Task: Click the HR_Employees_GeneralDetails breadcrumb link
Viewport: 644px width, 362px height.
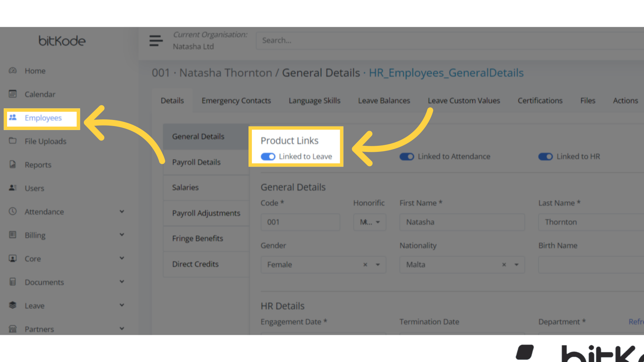Action: click(446, 73)
